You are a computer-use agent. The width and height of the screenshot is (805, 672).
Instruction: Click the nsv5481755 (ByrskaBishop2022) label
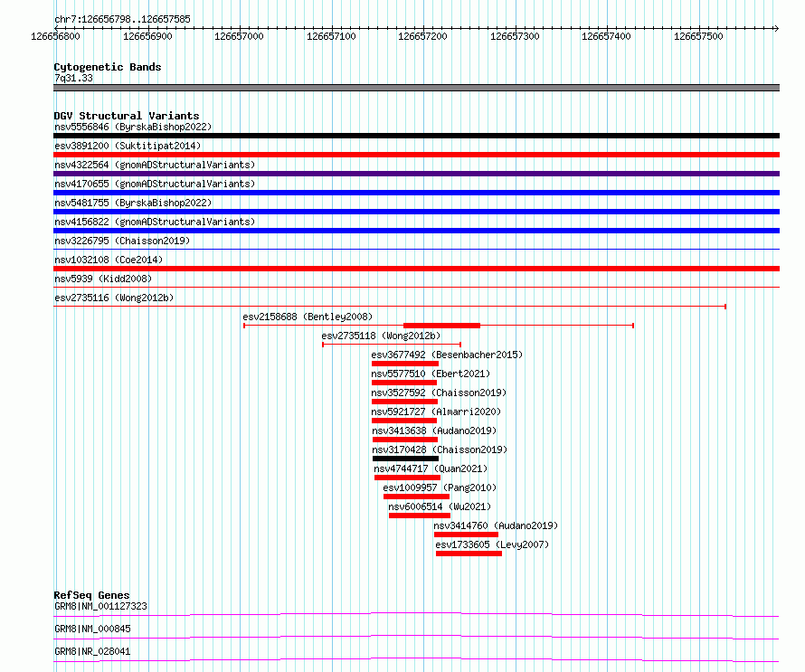pyautogui.click(x=133, y=203)
